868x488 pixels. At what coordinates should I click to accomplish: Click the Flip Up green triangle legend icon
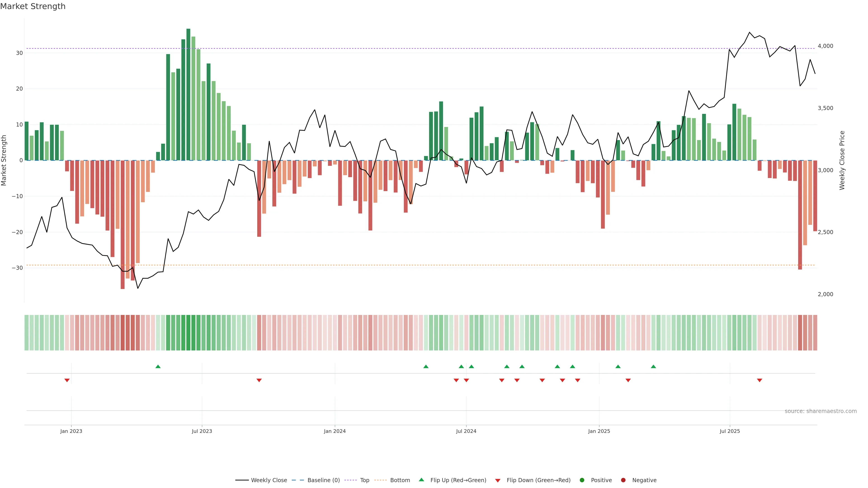[x=421, y=480]
